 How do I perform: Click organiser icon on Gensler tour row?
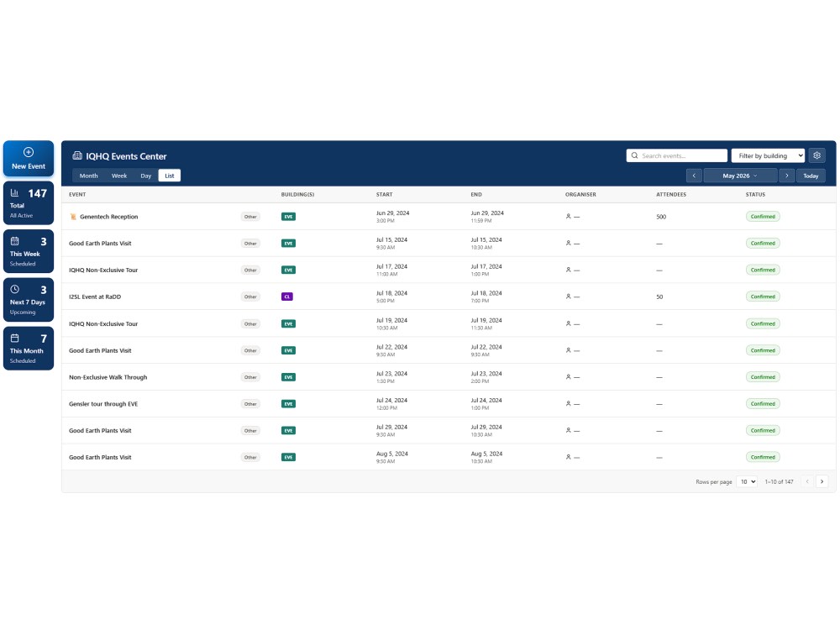(x=569, y=403)
